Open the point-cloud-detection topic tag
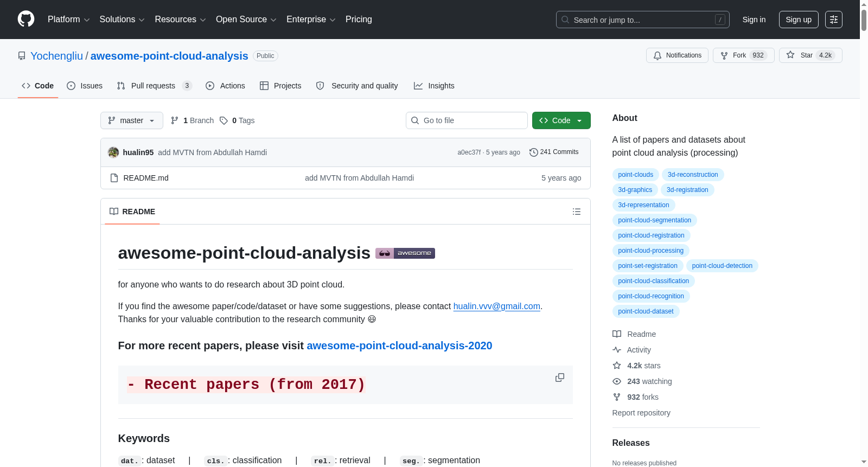868x467 pixels. (722, 266)
